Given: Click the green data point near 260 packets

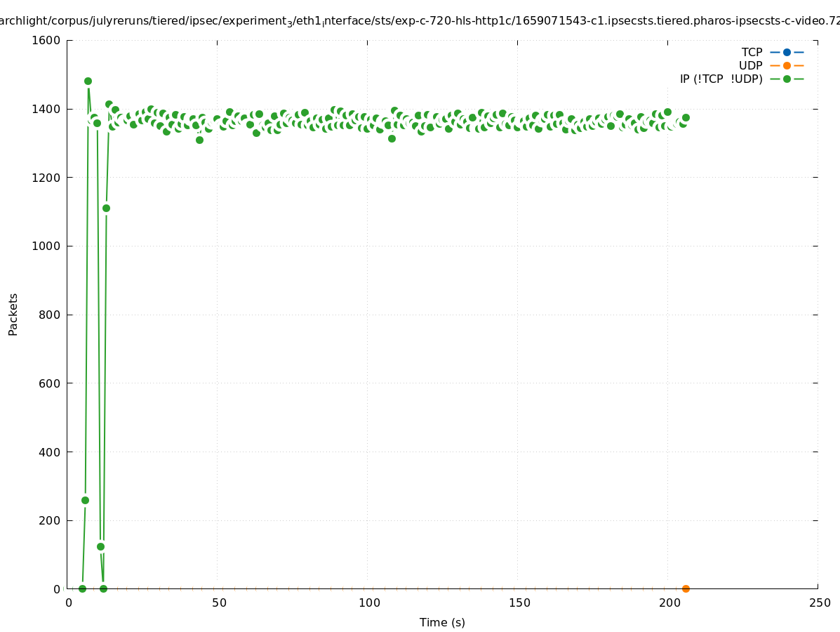Looking at the screenshot, I should [x=85, y=500].
